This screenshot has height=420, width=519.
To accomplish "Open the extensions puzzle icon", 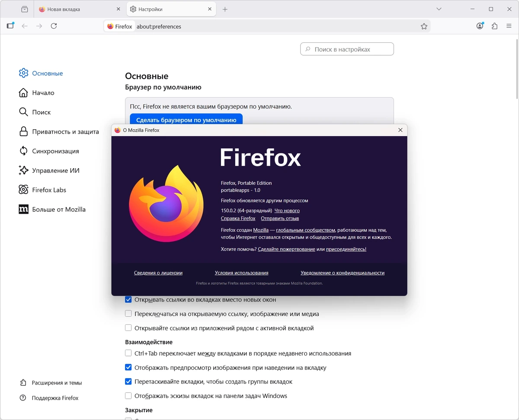I will (494, 26).
